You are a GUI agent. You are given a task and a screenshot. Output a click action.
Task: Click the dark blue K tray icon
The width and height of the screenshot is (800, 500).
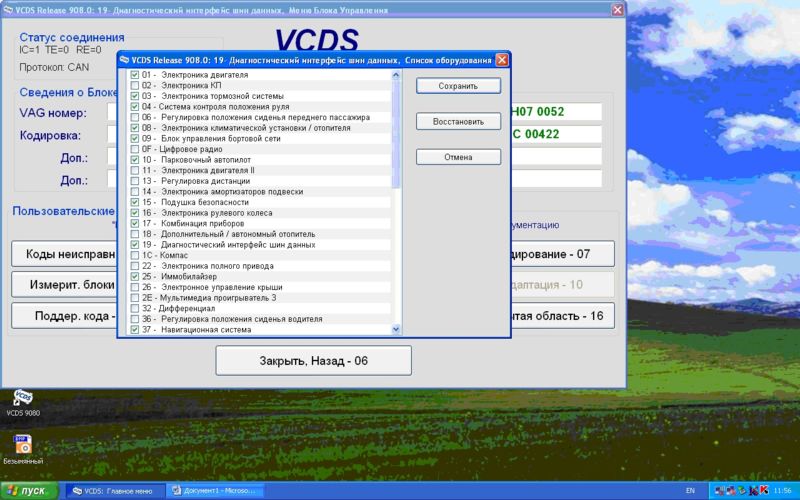tap(753, 490)
